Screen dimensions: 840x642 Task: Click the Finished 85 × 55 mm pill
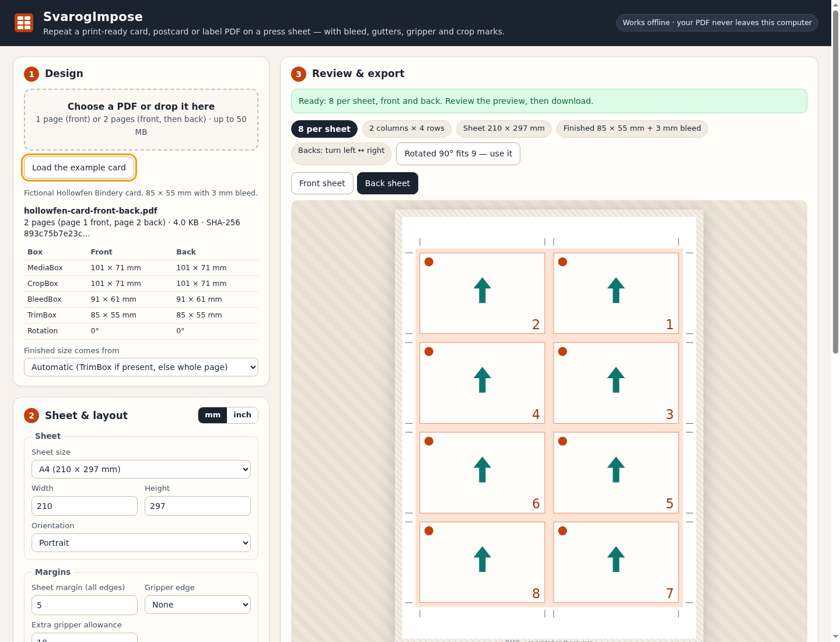tap(632, 128)
